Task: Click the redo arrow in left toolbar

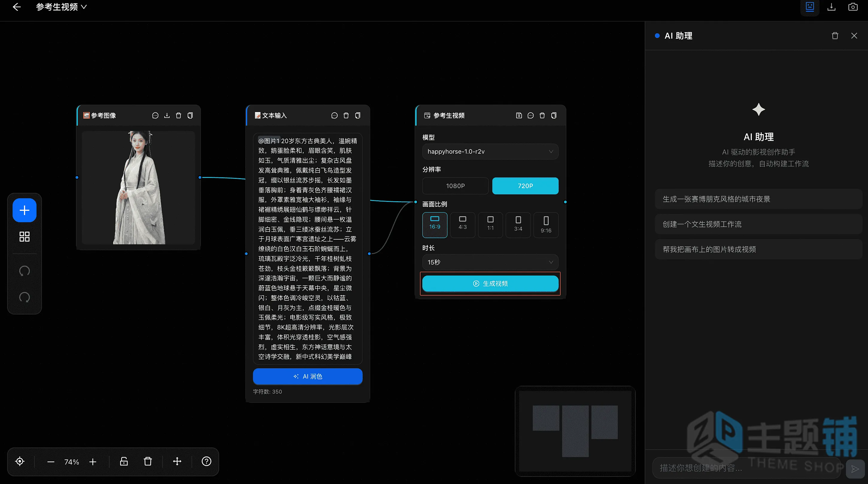Action: pos(25,297)
